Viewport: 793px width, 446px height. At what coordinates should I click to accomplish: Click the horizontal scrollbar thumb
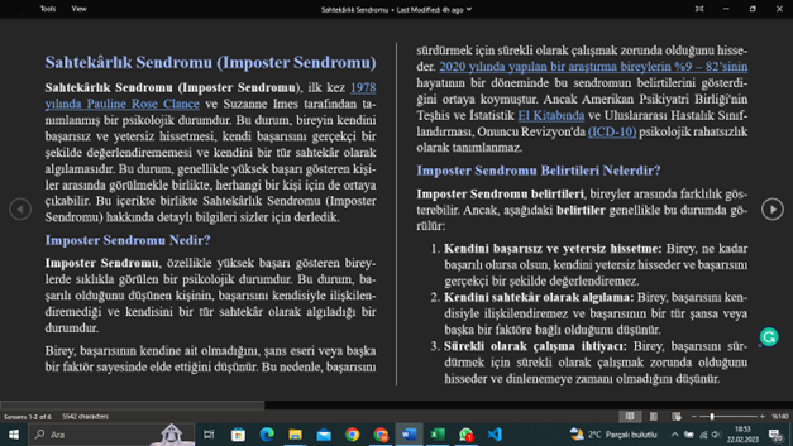click(x=132, y=405)
